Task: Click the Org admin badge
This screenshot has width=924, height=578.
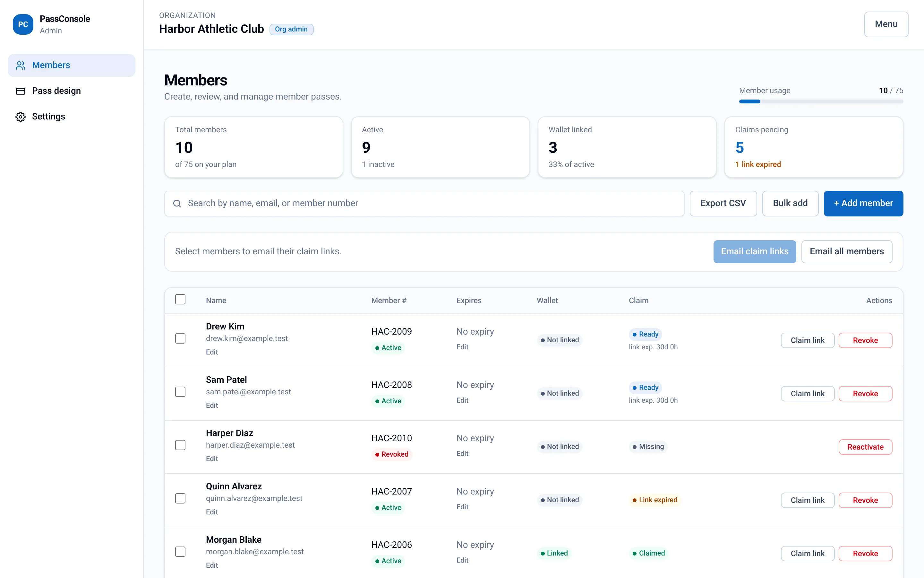Action: pyautogui.click(x=291, y=30)
